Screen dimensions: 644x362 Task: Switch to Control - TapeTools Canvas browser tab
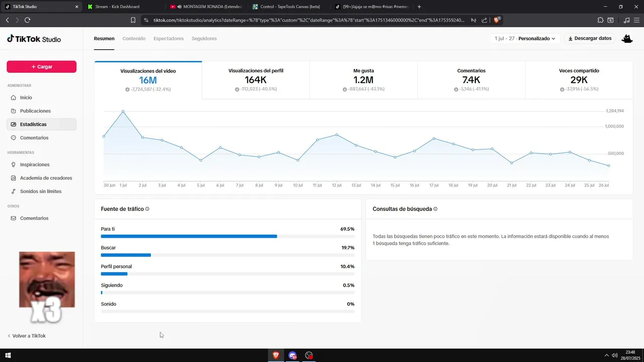(x=288, y=7)
